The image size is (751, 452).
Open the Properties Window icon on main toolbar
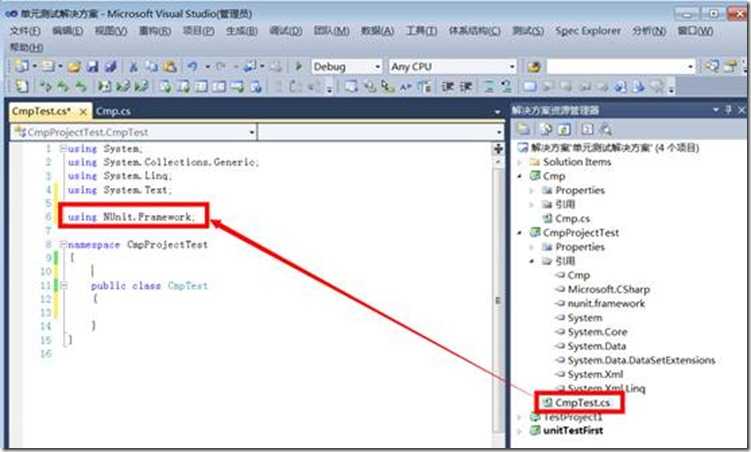point(730,67)
